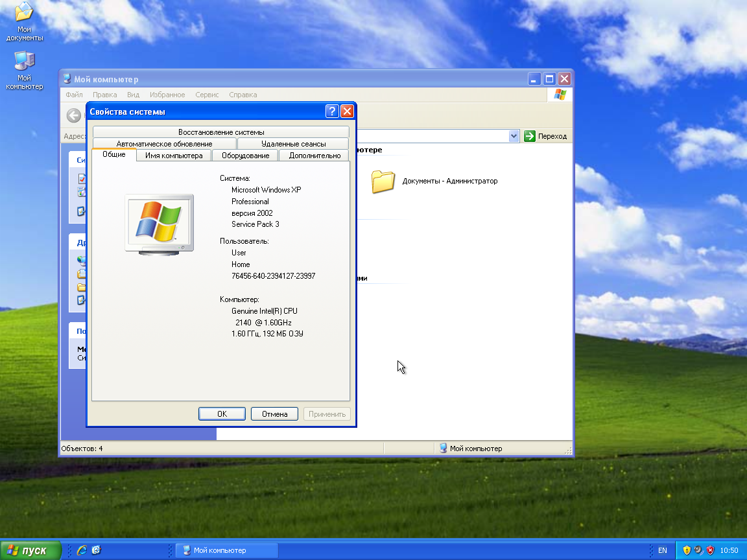Open the EN language indicator menu
The height and width of the screenshot is (560, 747).
click(x=662, y=550)
